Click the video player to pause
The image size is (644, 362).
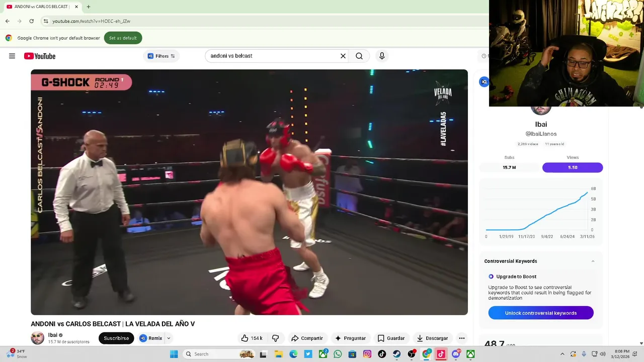[249, 192]
